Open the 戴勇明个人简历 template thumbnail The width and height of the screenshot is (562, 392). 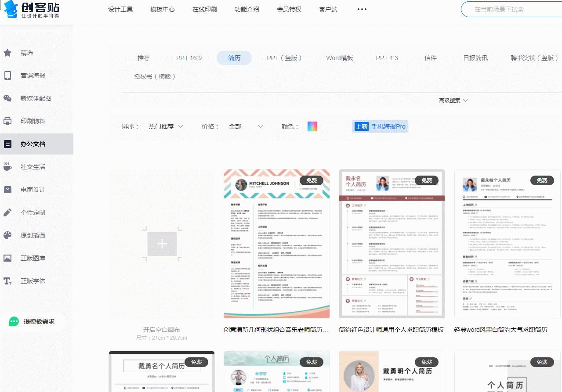392,371
